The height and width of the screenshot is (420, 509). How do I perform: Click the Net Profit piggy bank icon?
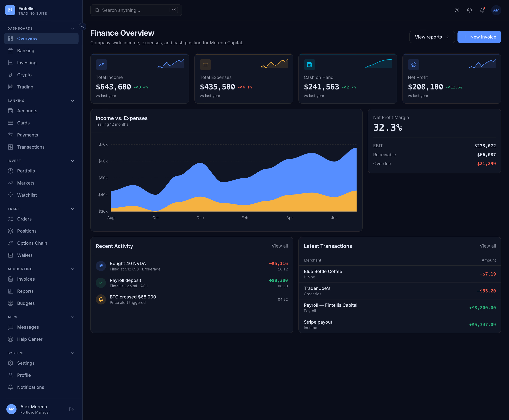(x=413, y=65)
